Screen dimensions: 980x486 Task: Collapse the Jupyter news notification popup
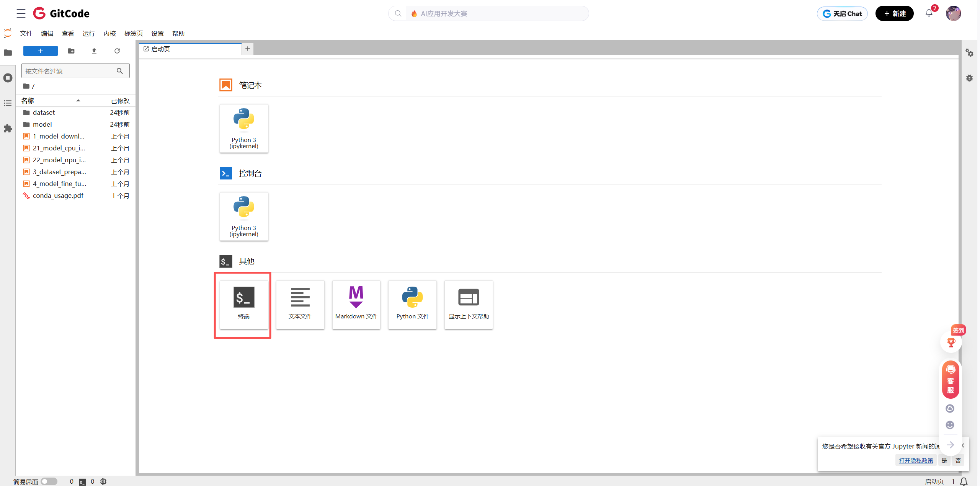963,445
